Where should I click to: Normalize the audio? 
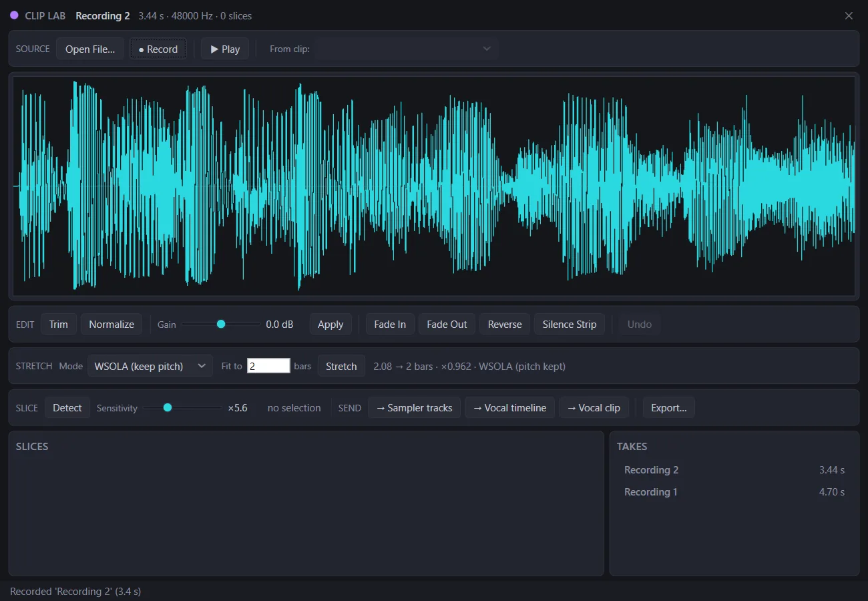click(x=112, y=324)
